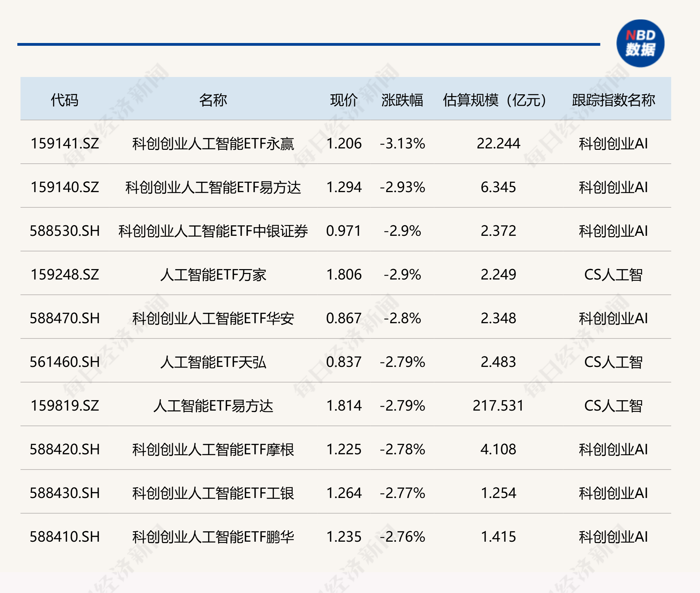Select the price 0.837
700x593 pixels.
pos(344,362)
